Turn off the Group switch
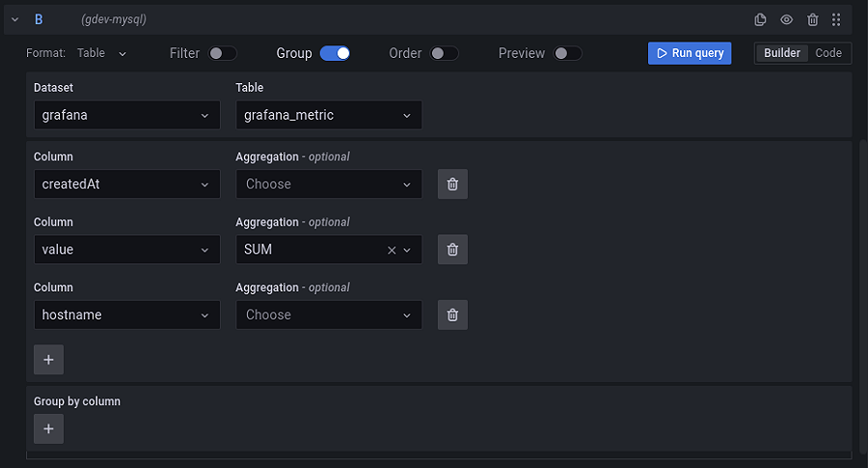The image size is (868, 468). tap(335, 53)
